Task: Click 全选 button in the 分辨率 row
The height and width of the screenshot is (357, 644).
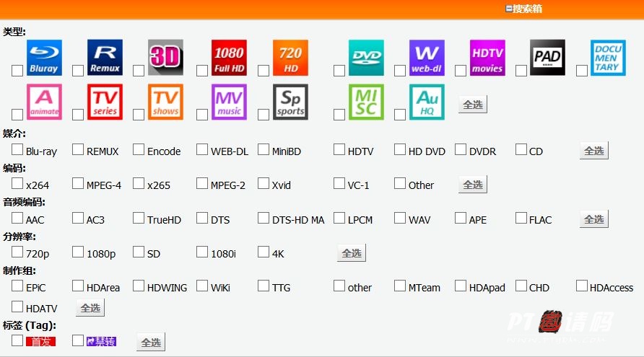Action: click(x=352, y=253)
